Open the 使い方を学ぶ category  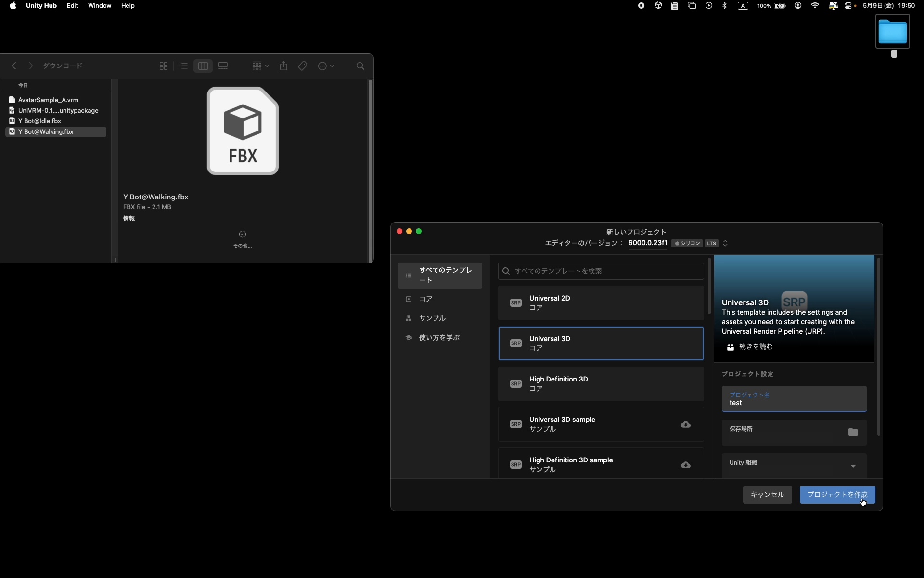coord(440,338)
